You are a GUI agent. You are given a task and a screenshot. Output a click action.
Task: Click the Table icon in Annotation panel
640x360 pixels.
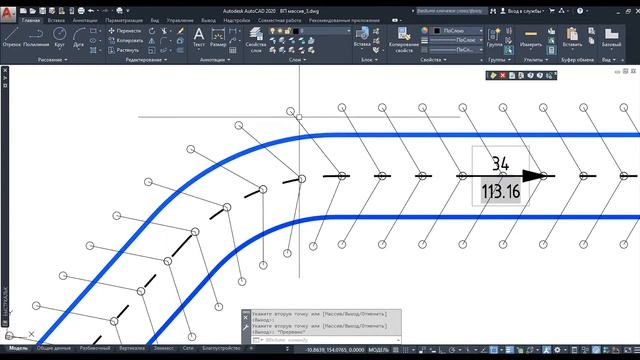coord(233,50)
